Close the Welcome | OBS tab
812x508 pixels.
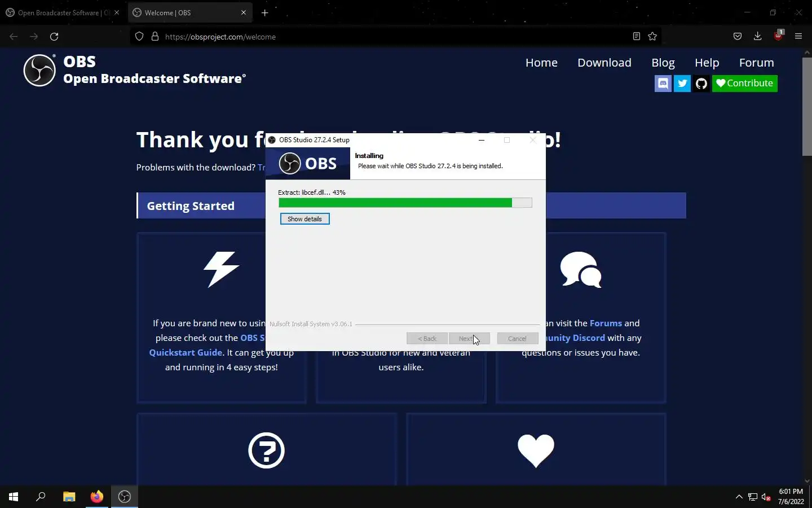[244, 12]
